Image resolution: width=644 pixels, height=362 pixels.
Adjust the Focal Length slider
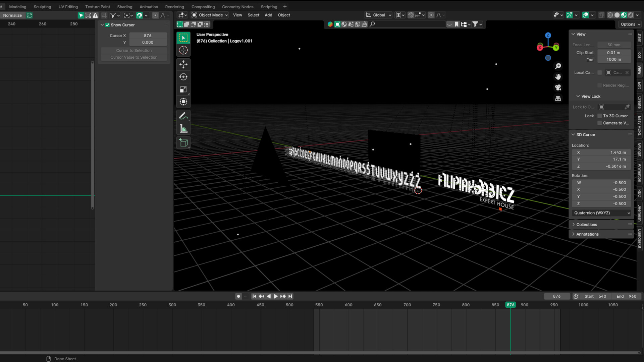click(613, 45)
